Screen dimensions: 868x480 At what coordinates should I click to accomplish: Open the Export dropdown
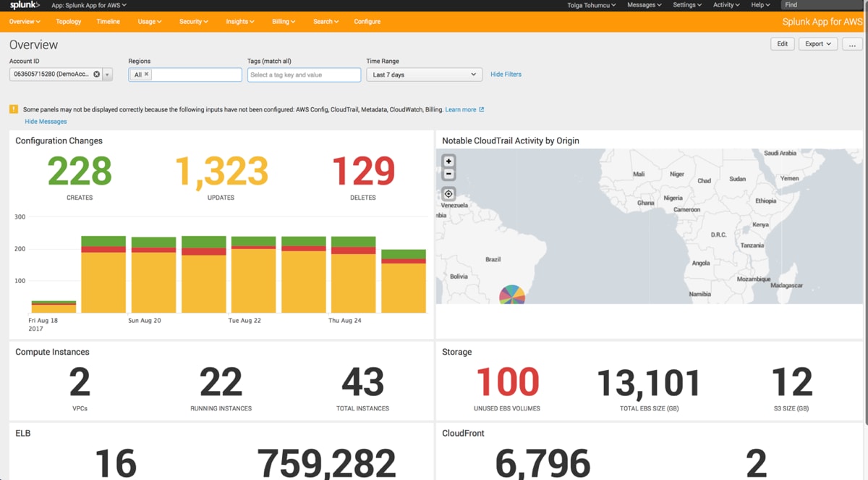tap(818, 44)
